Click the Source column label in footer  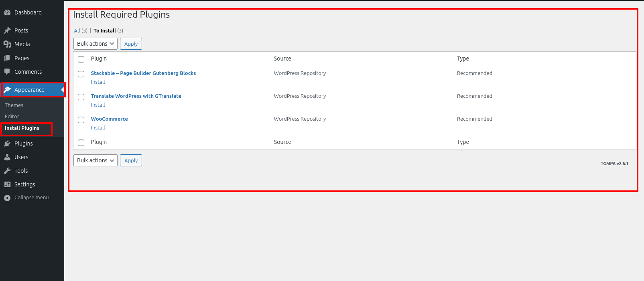click(x=282, y=142)
